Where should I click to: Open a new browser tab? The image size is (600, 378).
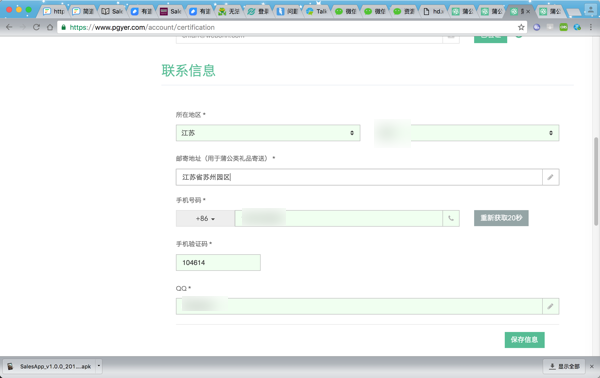[573, 12]
